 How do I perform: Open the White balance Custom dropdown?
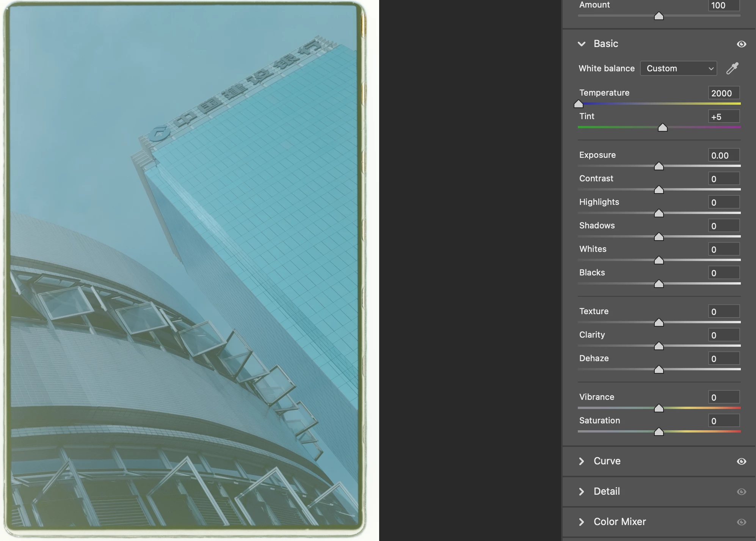pos(678,68)
